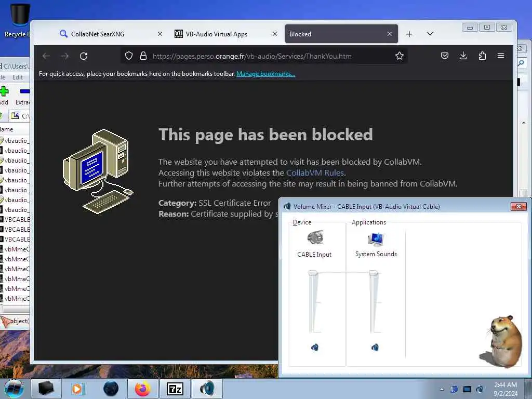Switch to Volume Mixer taskbar button

[x=207, y=389]
